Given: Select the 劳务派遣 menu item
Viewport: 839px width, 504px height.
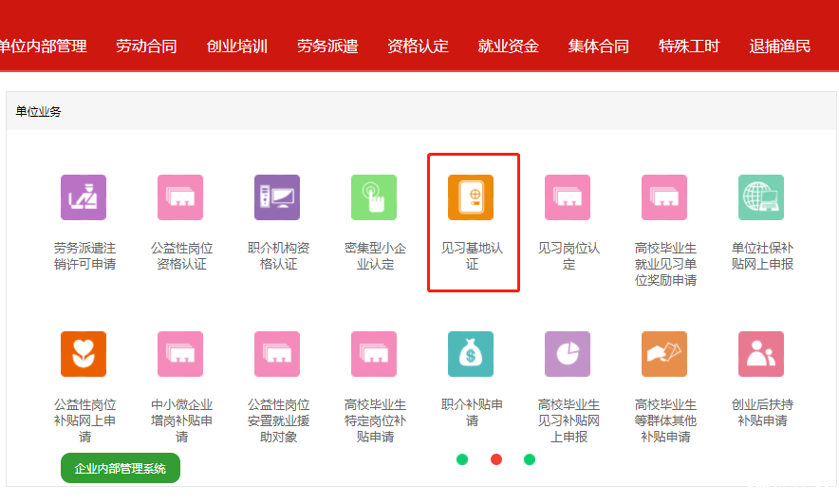Looking at the screenshot, I should click(x=327, y=47).
